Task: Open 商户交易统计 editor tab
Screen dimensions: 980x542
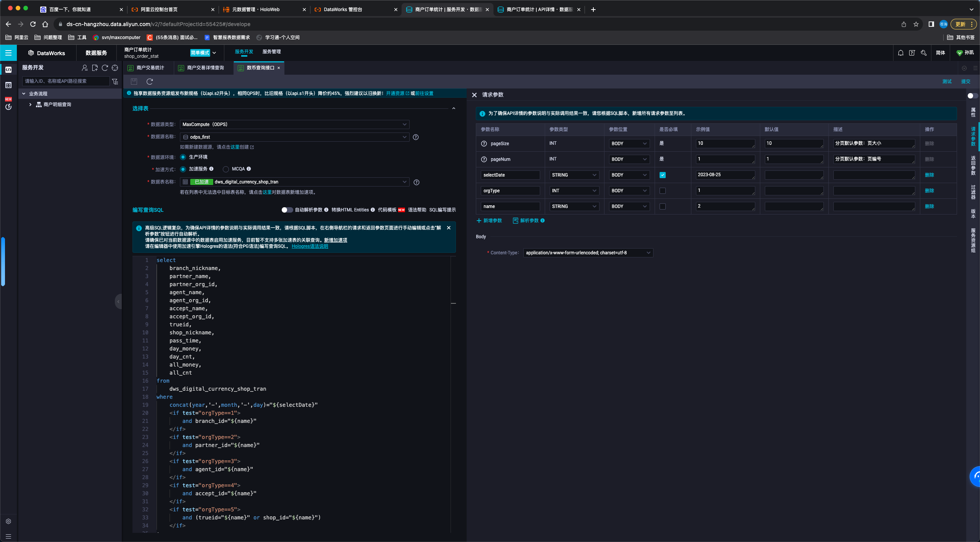Action: click(149, 68)
